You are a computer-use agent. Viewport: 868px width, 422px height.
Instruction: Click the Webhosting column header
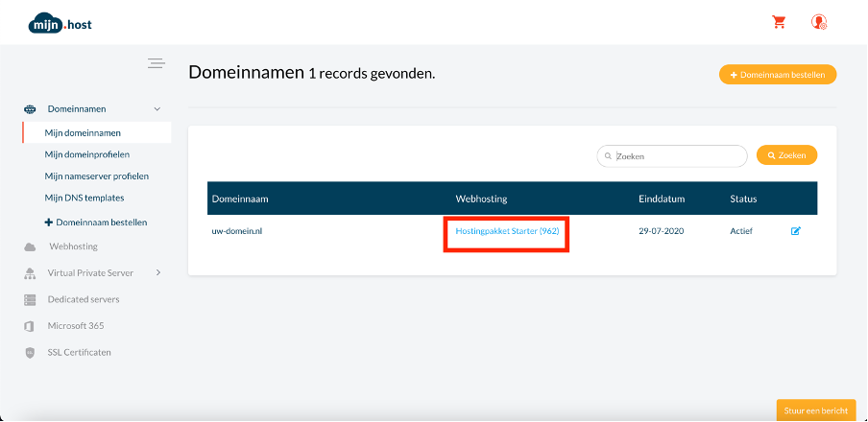[x=481, y=199]
